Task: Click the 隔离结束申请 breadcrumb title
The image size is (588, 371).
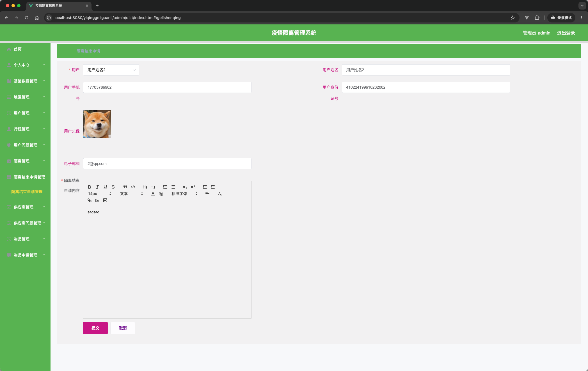Action: [88, 51]
